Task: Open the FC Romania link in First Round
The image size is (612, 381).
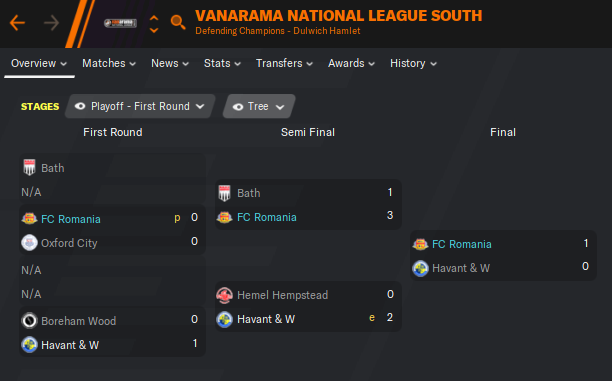Action: [71, 219]
